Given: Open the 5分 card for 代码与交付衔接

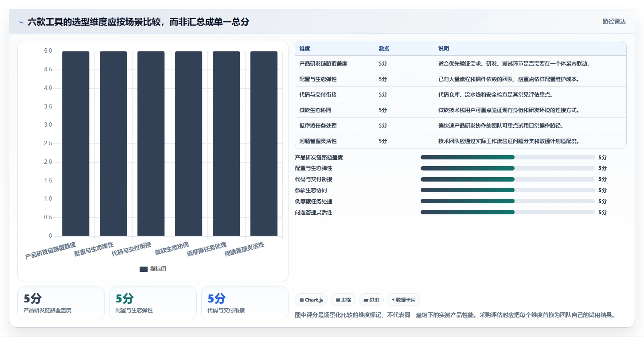Looking at the screenshot, I should point(245,303).
